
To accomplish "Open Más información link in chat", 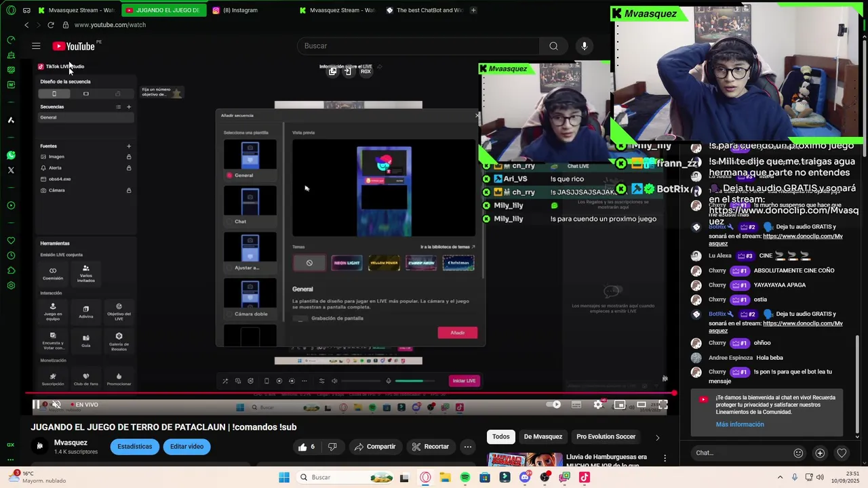I will (x=740, y=424).
